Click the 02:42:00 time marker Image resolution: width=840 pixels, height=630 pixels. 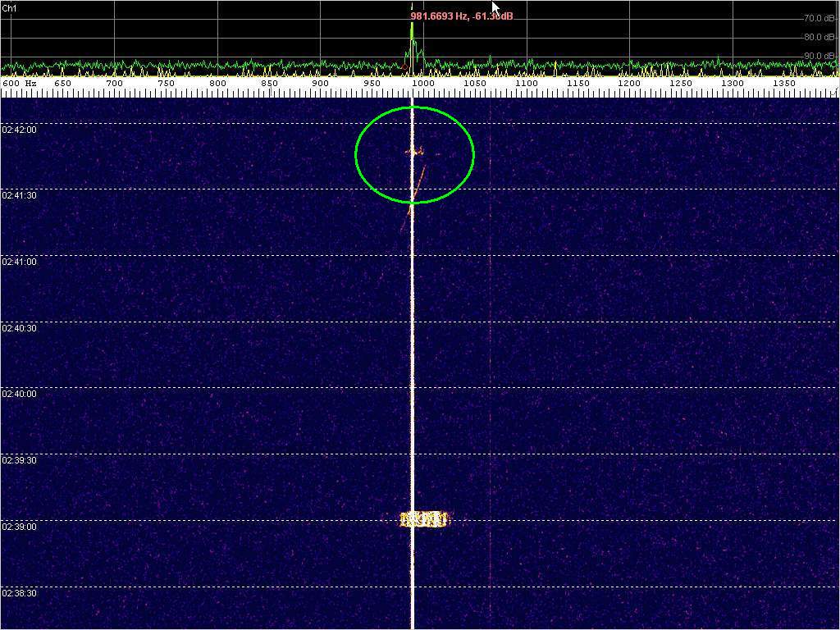point(19,130)
